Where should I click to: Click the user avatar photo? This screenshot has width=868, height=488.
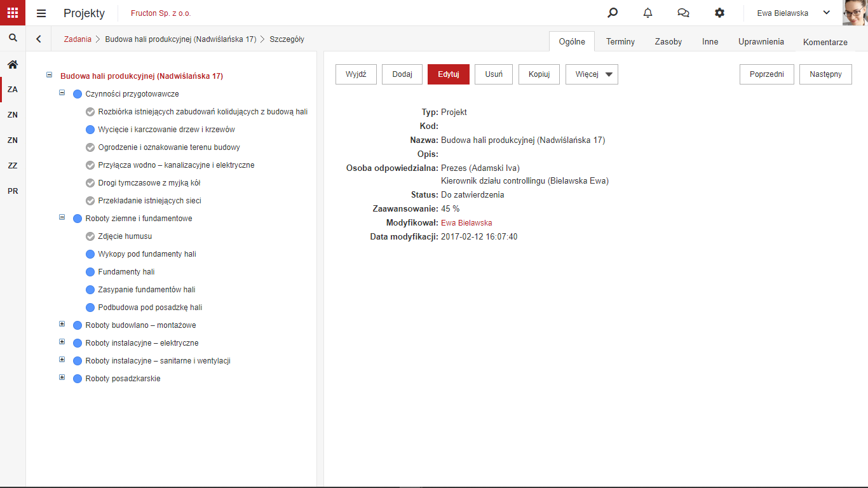pos(855,13)
